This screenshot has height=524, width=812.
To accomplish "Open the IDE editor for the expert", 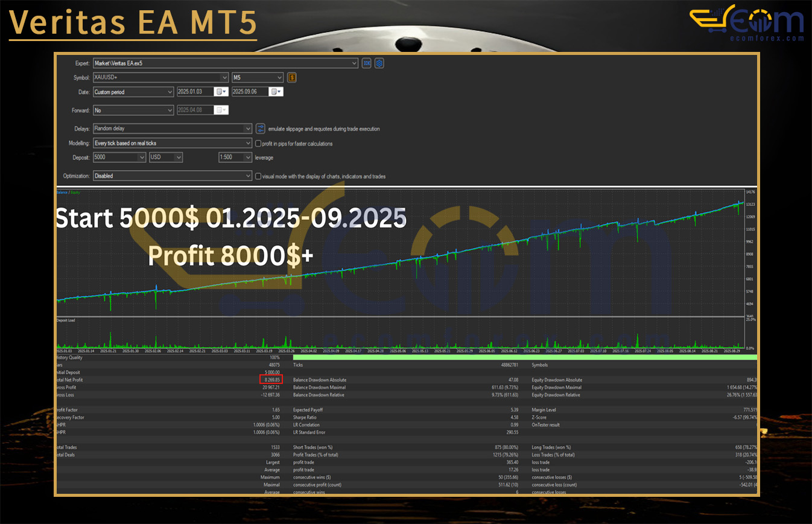I will click(366, 63).
